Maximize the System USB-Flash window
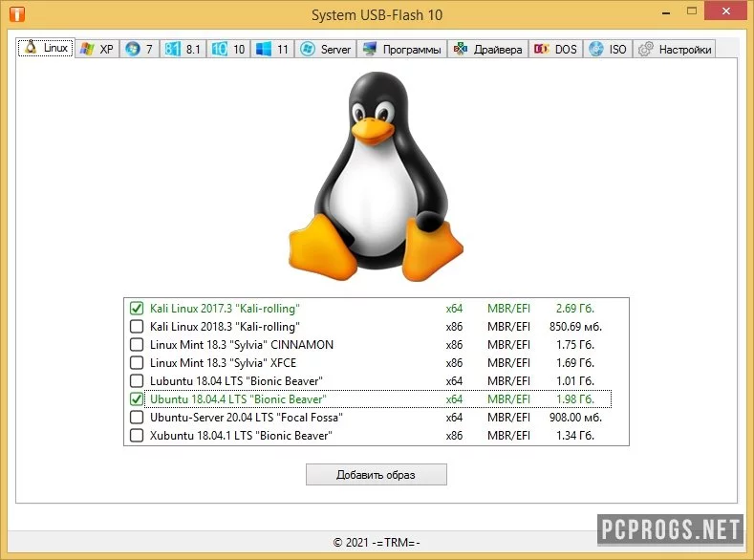This screenshot has height=560, width=754. (692, 11)
